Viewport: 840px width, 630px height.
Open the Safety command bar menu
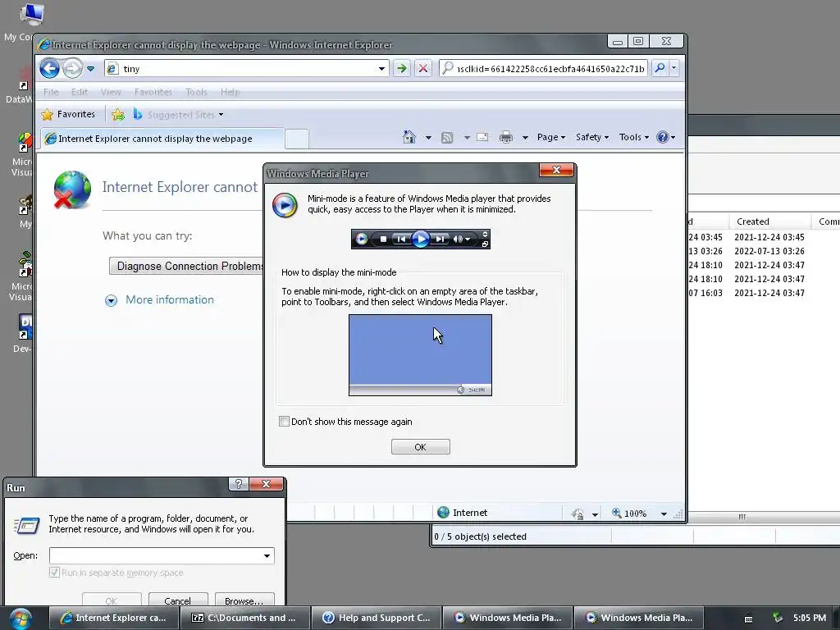pos(592,137)
